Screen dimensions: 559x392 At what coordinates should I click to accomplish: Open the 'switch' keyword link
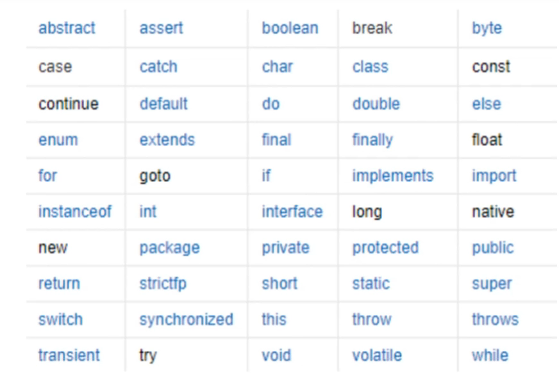(x=60, y=319)
